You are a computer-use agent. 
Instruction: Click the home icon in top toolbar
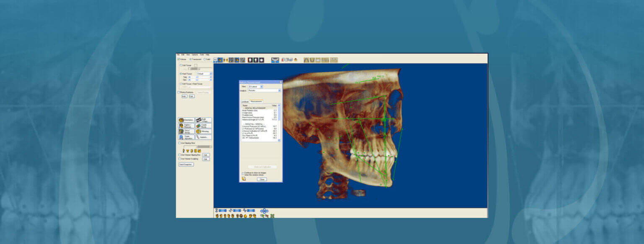click(296, 60)
